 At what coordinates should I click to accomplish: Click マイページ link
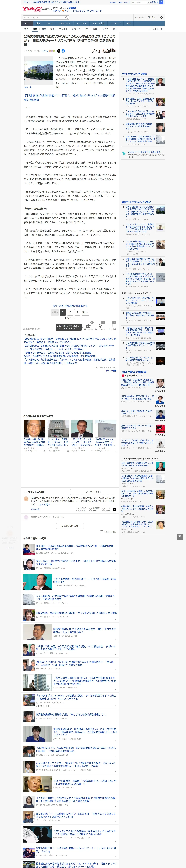(x=139, y=18)
